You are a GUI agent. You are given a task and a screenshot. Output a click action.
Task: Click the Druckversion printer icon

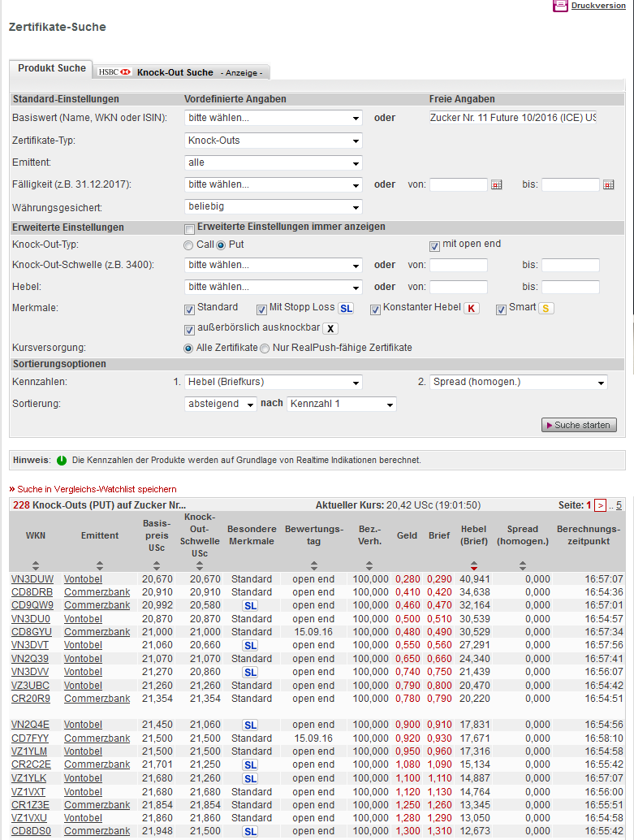pyautogui.click(x=560, y=6)
